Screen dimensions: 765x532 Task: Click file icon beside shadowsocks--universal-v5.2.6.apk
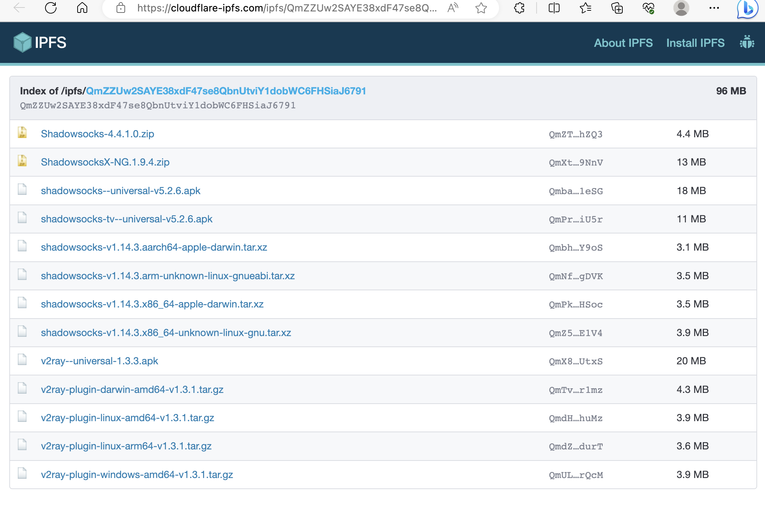click(22, 189)
